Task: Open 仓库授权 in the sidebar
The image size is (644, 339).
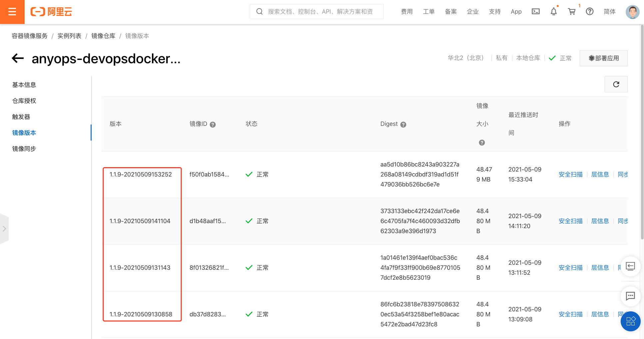Action: pos(24,101)
